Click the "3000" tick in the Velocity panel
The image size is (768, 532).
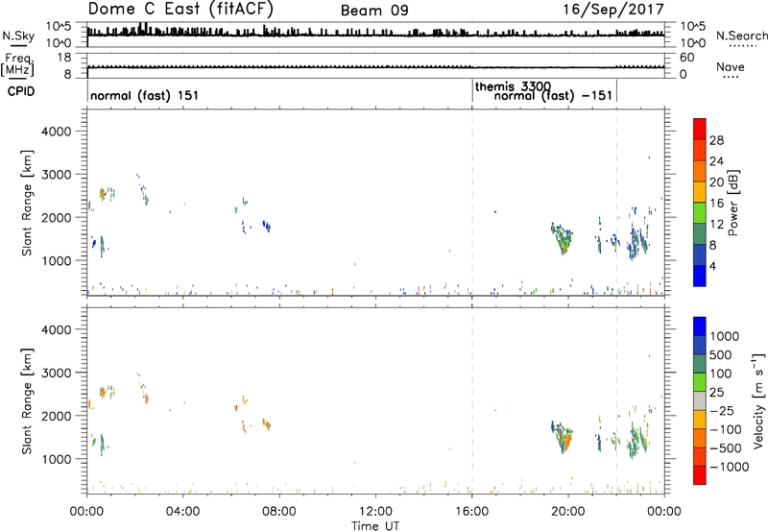56,373
